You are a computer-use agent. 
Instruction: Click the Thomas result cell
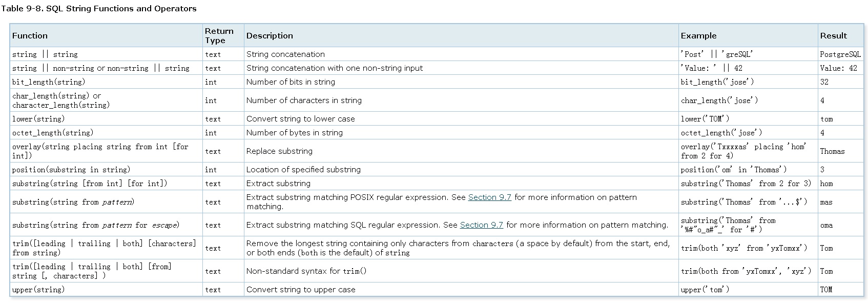click(x=832, y=151)
